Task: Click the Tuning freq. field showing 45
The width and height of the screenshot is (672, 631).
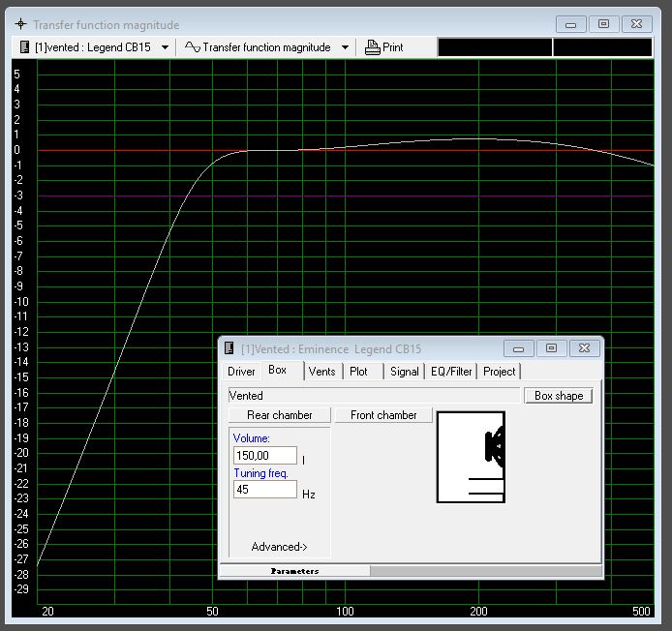Action: tap(265, 489)
